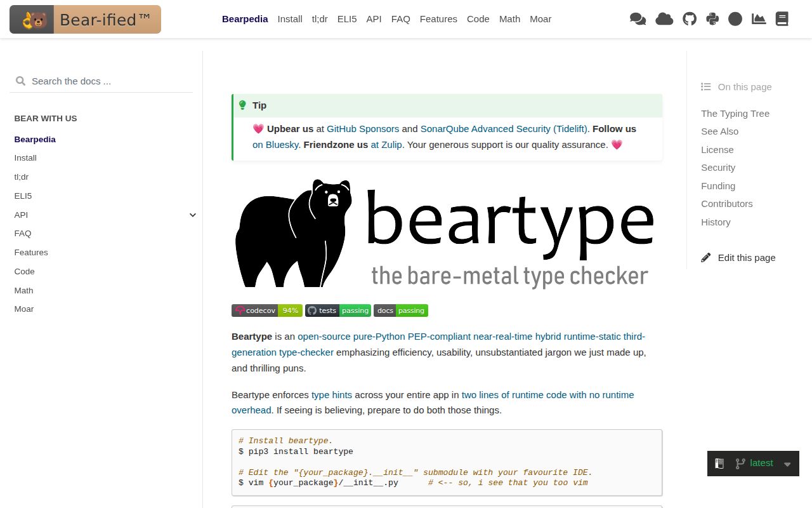Viewport: 812px width, 508px height.
Task: Select FAQ in the sidebar
Action: tap(23, 233)
